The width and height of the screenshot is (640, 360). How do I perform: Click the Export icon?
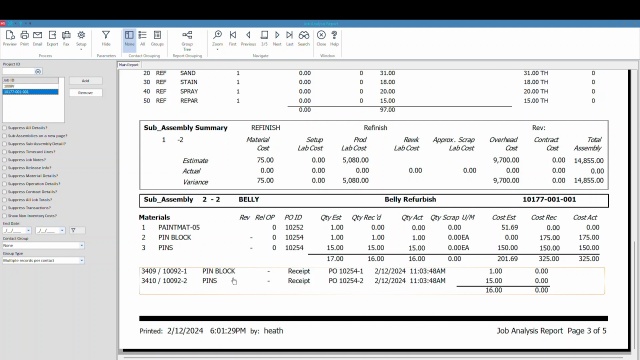(x=52, y=38)
